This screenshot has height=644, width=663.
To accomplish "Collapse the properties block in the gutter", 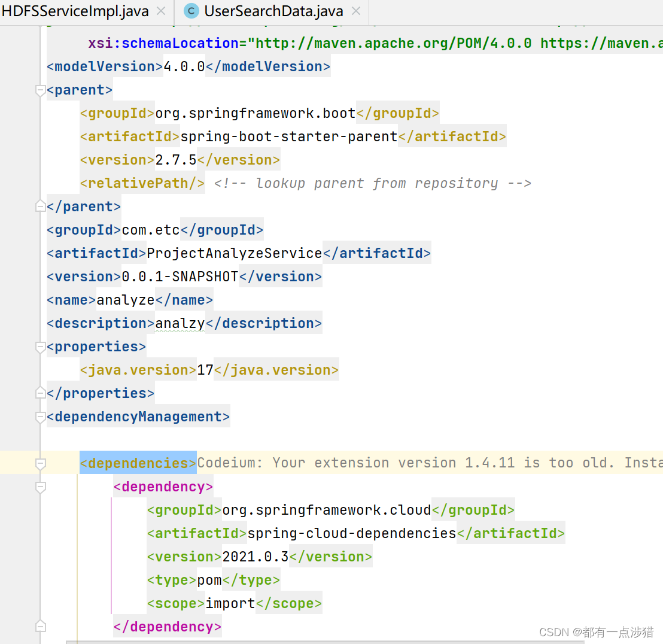I will (39, 347).
